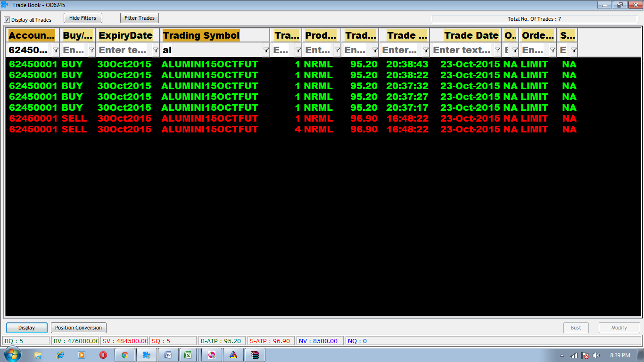This screenshot has height=362, width=644.
Task: Click the 'BV : 476000.00' status entry
Action: click(x=75, y=341)
